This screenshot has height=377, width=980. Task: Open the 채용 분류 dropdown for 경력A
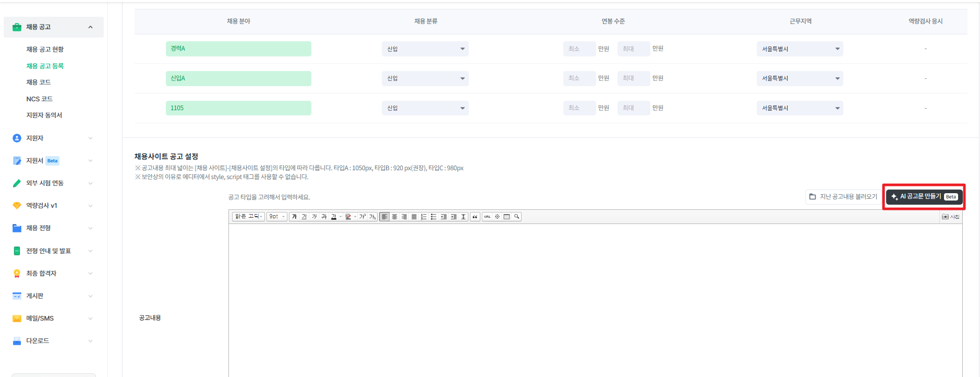coord(425,49)
